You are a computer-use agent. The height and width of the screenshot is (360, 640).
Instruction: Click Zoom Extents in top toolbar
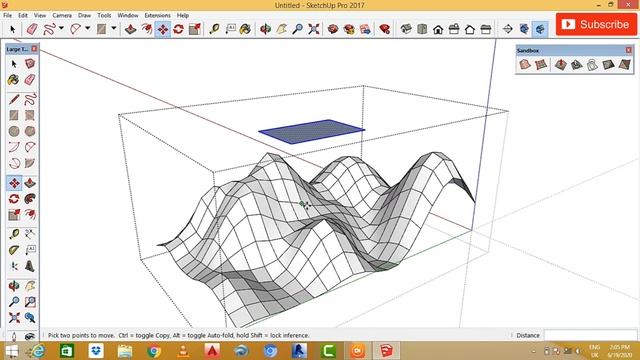[313, 29]
